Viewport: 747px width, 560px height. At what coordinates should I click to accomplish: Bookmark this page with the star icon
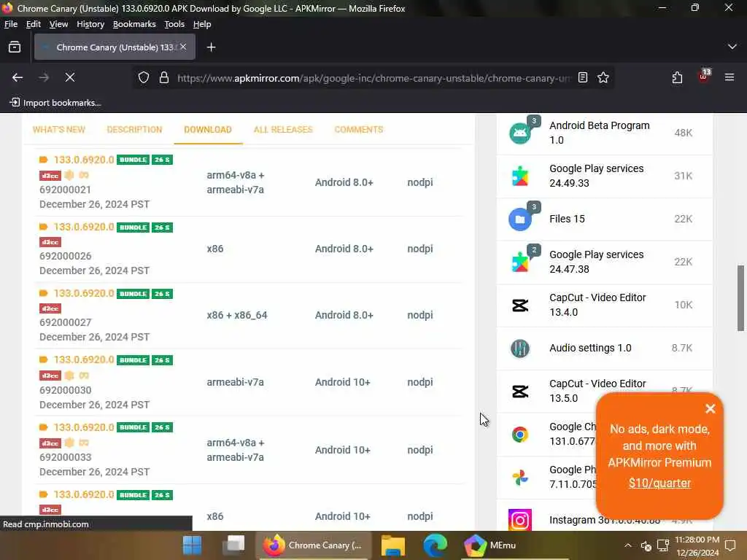coord(603,77)
